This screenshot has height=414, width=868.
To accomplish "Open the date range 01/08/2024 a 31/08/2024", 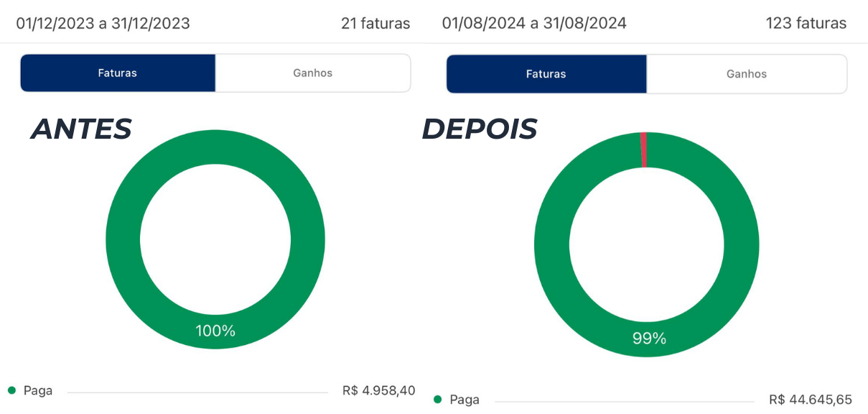I will point(534,24).
